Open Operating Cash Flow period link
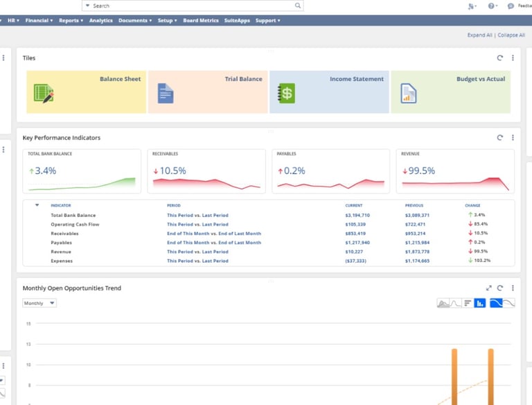 click(197, 224)
